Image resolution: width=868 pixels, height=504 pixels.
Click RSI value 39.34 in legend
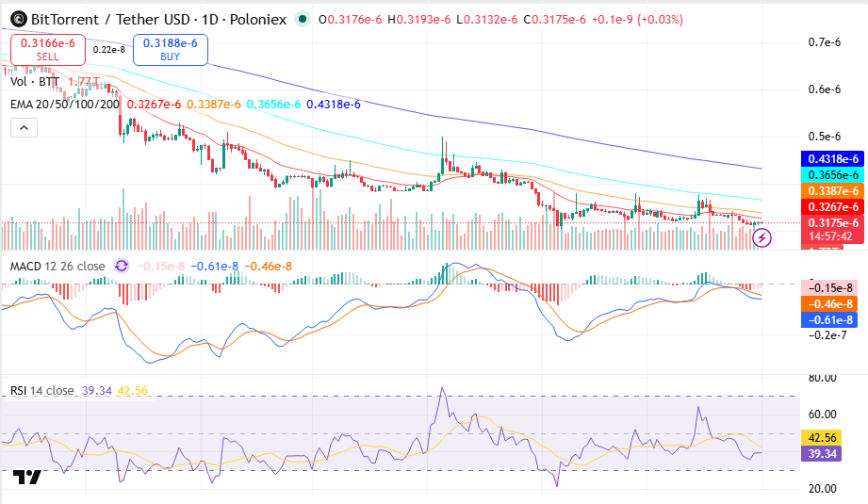(97, 391)
